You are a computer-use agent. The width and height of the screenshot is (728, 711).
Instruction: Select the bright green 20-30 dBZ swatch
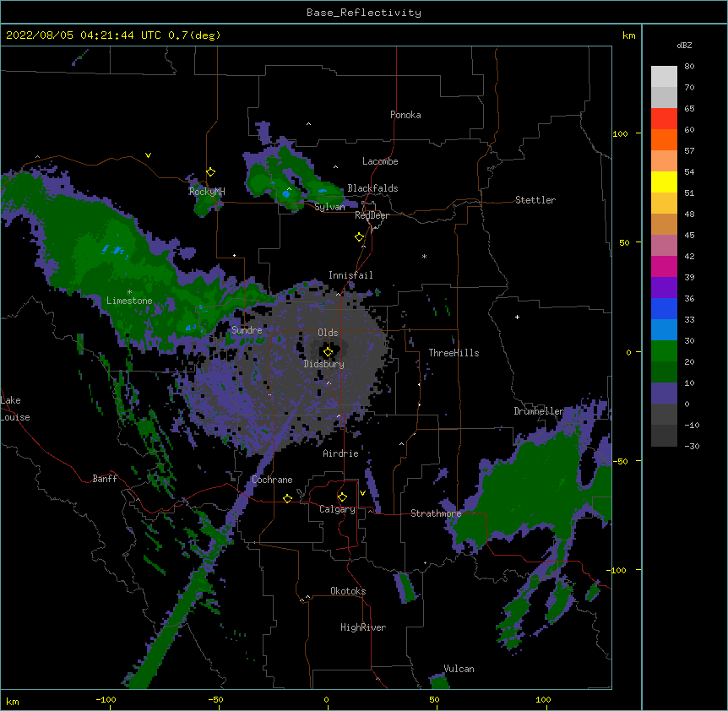(x=664, y=351)
